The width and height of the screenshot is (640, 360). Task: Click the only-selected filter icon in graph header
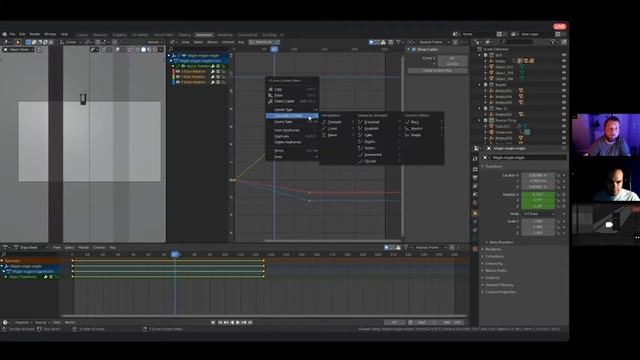[371, 42]
